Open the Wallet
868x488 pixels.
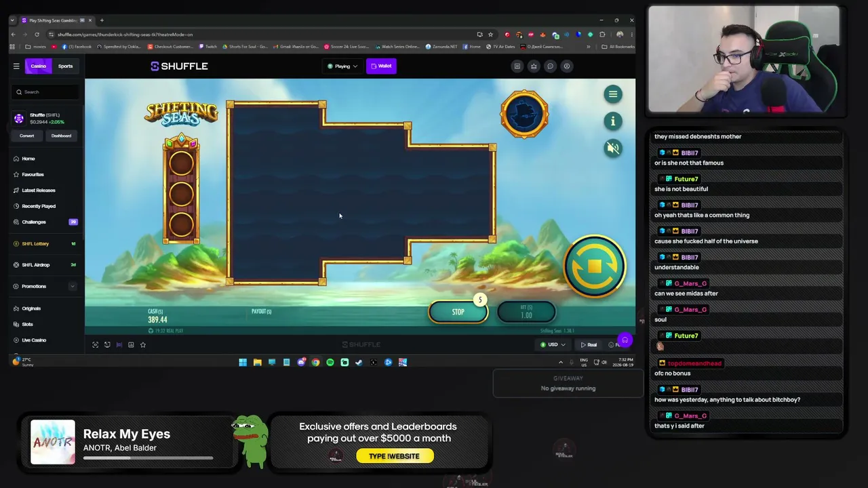pos(381,66)
